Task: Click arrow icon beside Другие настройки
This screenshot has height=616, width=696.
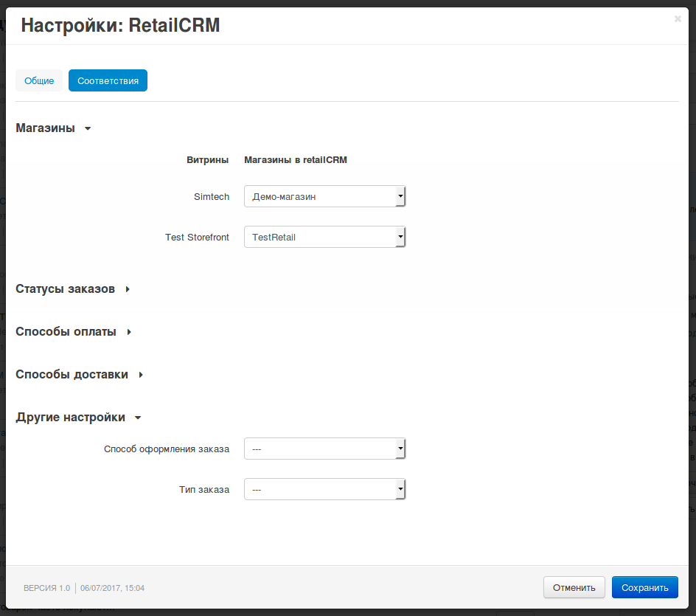Action: pyautogui.click(x=138, y=418)
